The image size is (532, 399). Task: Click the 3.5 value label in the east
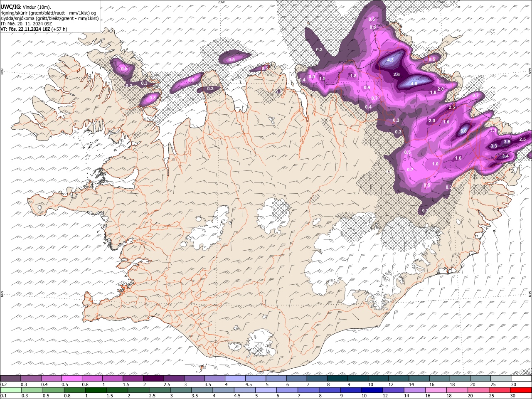coord(507,142)
